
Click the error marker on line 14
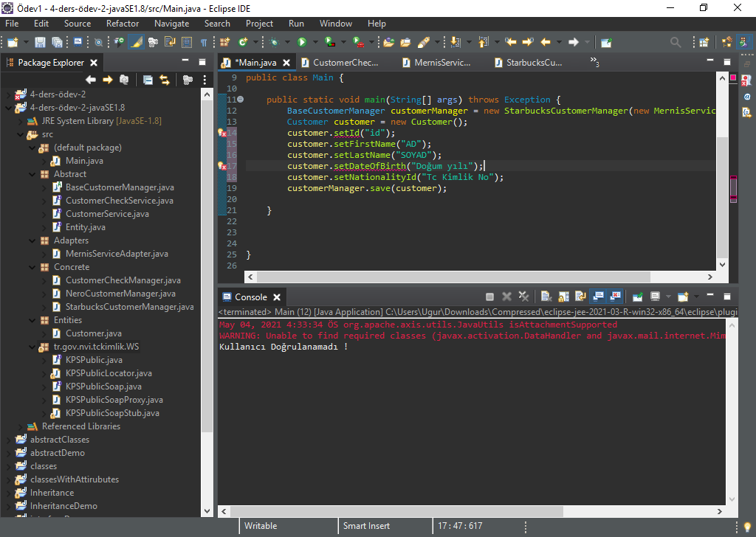click(222, 133)
